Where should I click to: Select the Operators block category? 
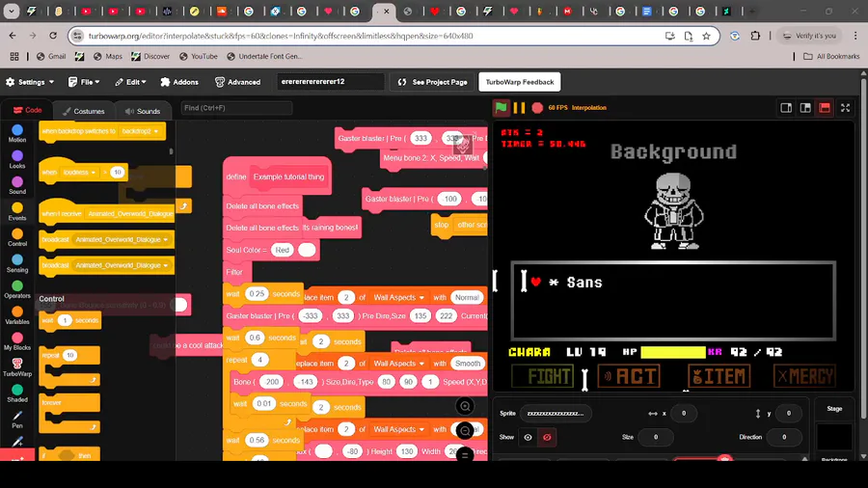pyautogui.click(x=17, y=289)
